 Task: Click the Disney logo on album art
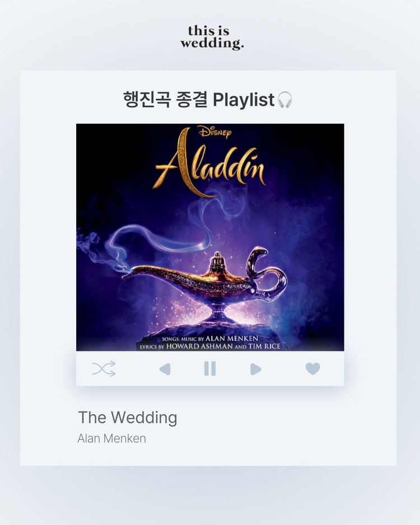(x=214, y=132)
